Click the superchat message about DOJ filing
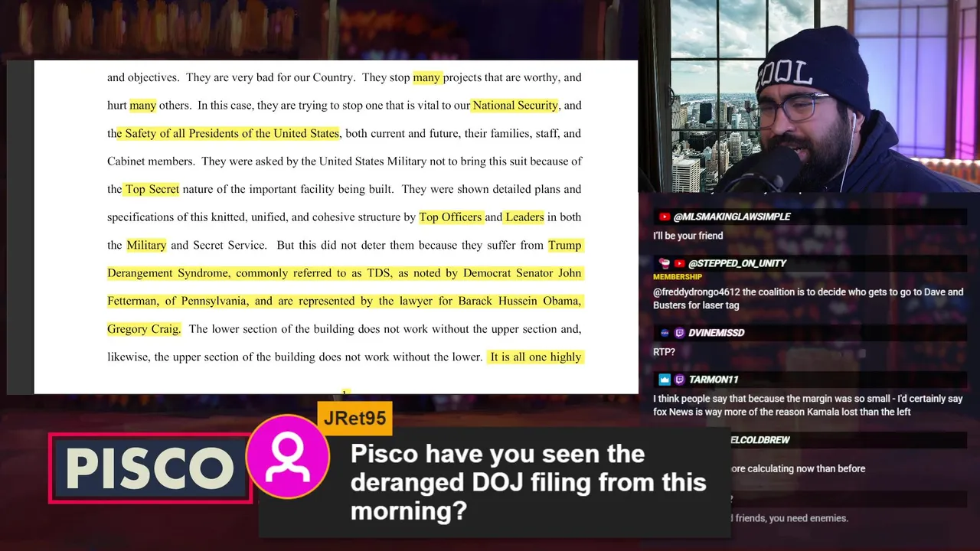 click(528, 482)
